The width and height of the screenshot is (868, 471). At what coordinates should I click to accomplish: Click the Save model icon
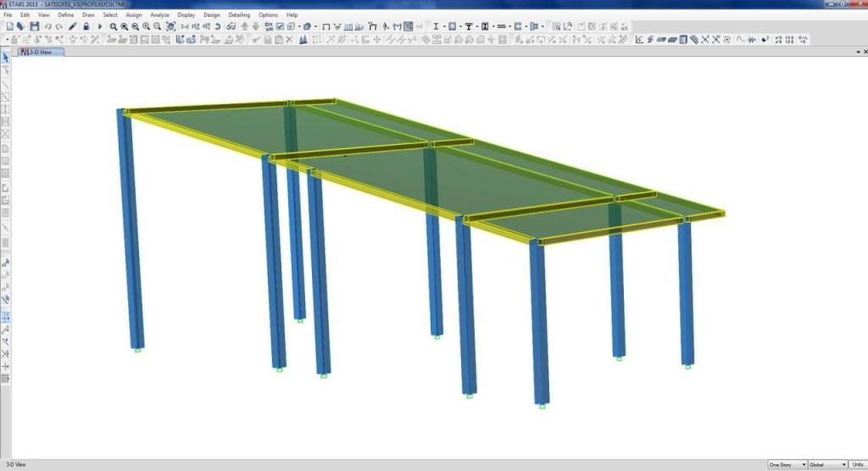pyautogui.click(x=34, y=26)
